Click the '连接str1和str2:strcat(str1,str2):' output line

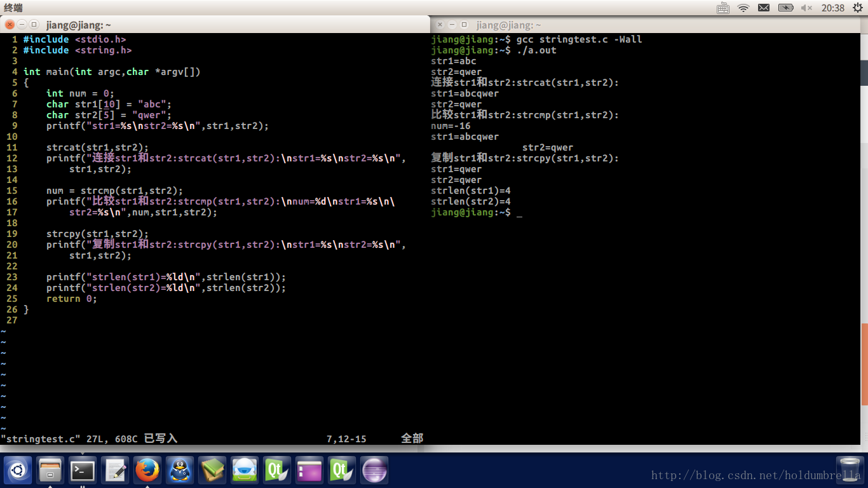pos(525,83)
